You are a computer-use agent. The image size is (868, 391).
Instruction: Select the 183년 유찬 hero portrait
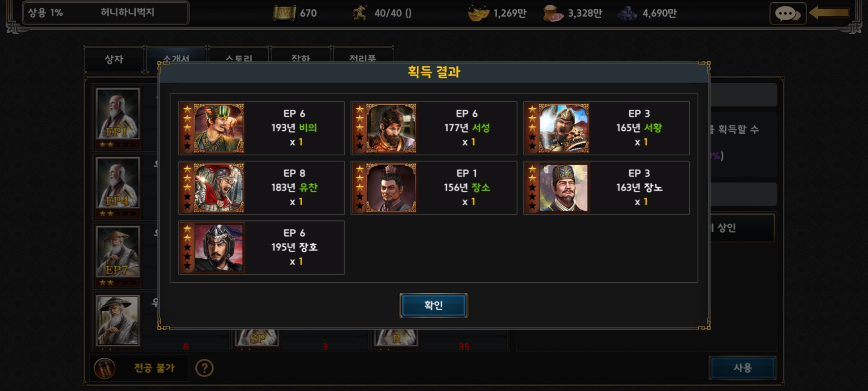coord(219,188)
